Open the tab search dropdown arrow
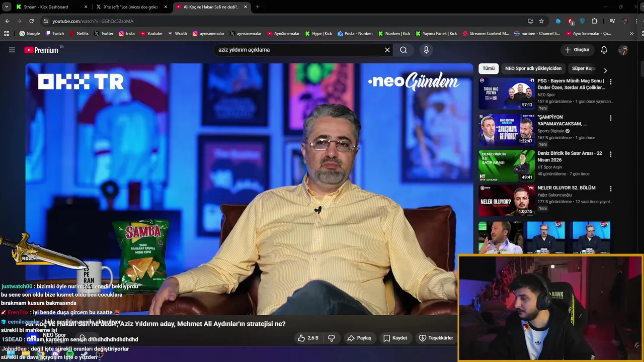Screen dimensions: 644x362 (7, 7)
